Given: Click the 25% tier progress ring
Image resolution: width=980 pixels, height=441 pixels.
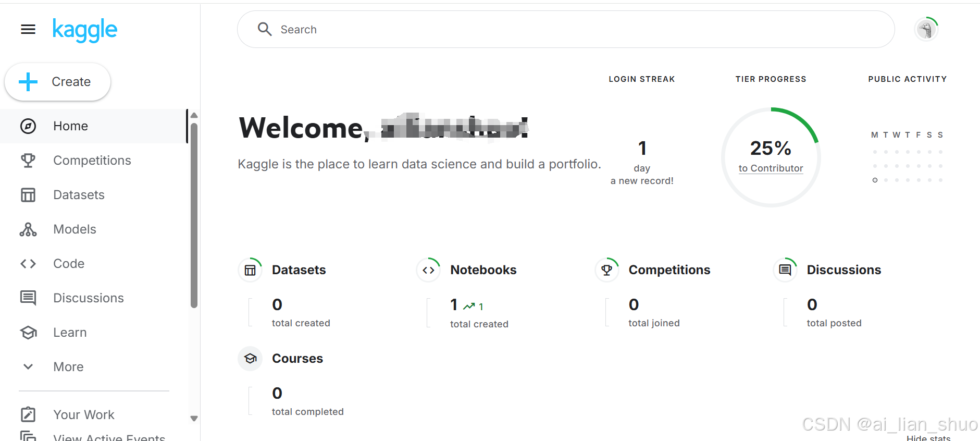Looking at the screenshot, I should (771, 157).
